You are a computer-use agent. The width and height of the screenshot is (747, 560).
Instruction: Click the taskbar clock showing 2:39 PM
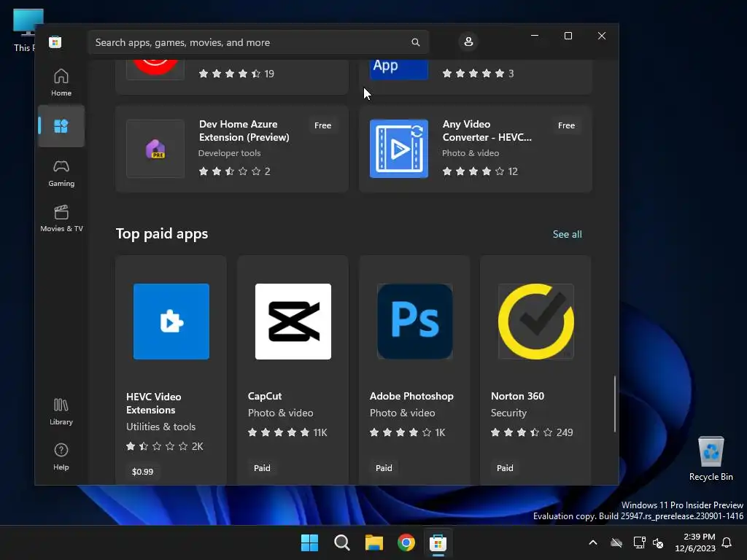(x=695, y=542)
